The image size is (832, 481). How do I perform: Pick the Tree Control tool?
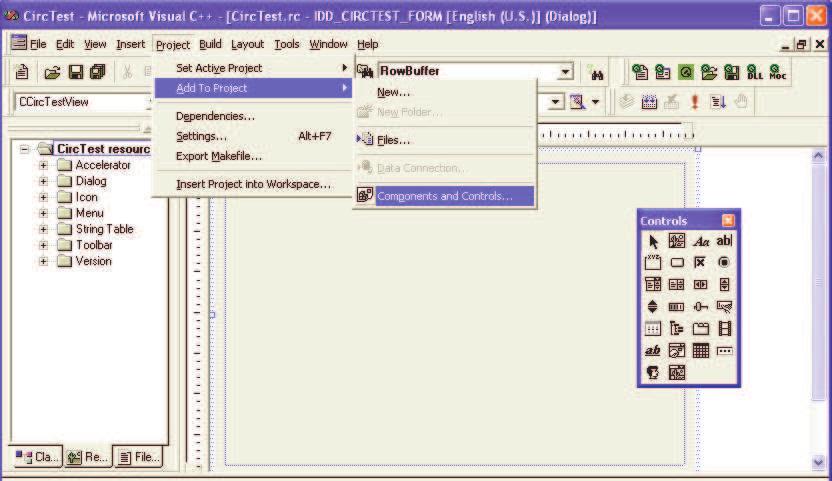point(677,329)
